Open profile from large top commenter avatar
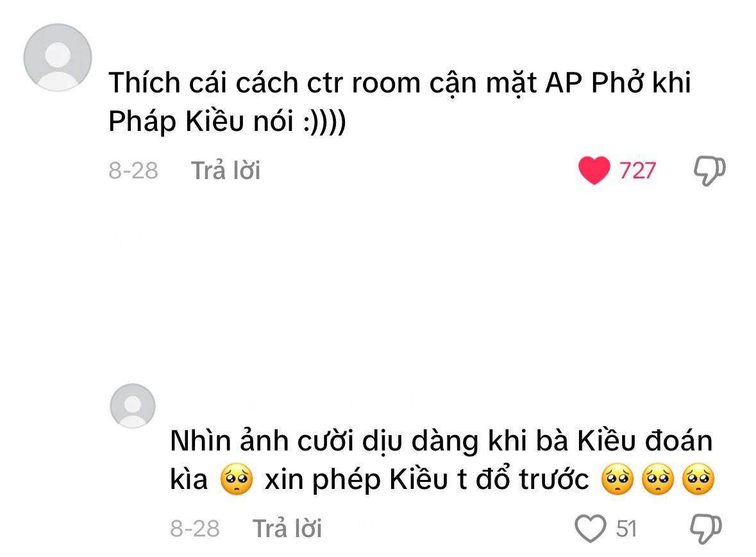756x557 pixels. pos(58,58)
